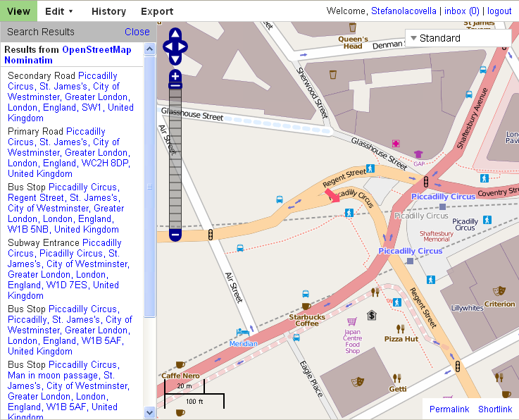Click the Meridian hotel bed icon

(243, 332)
